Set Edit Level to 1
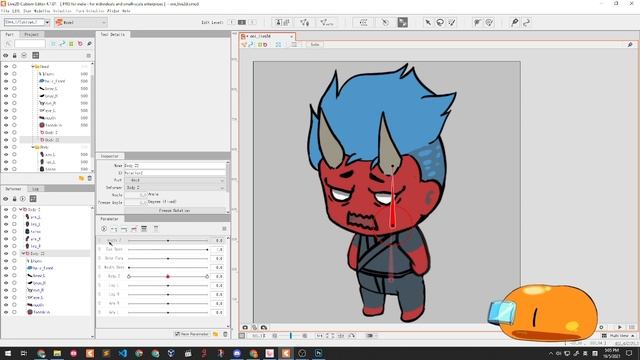The height and width of the screenshot is (360, 640). [231, 22]
